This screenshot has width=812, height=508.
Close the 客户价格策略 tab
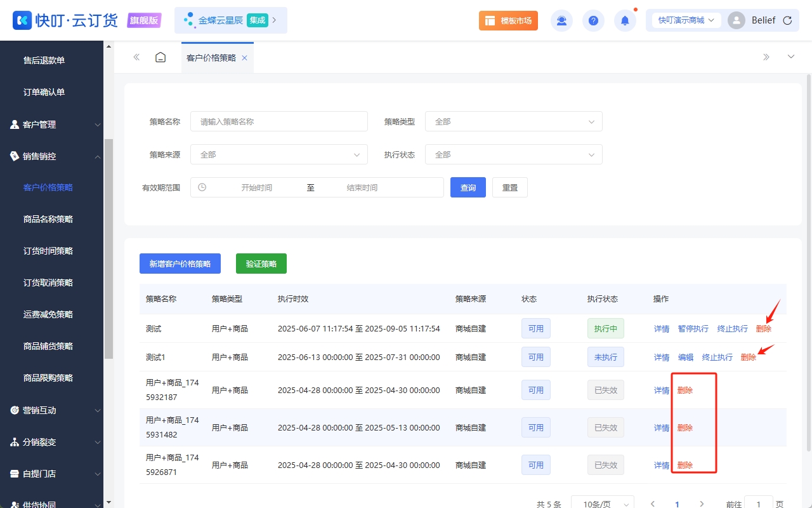[244, 58]
